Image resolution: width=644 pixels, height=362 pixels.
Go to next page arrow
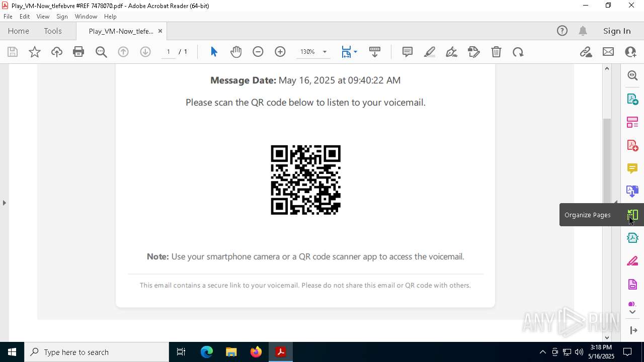click(x=145, y=52)
